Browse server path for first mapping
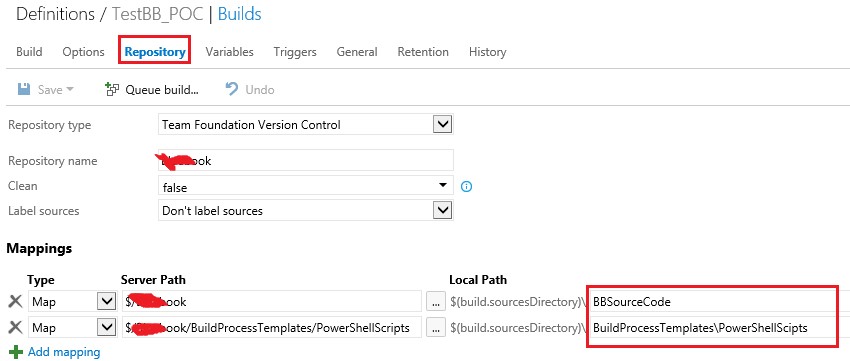 coord(436,302)
